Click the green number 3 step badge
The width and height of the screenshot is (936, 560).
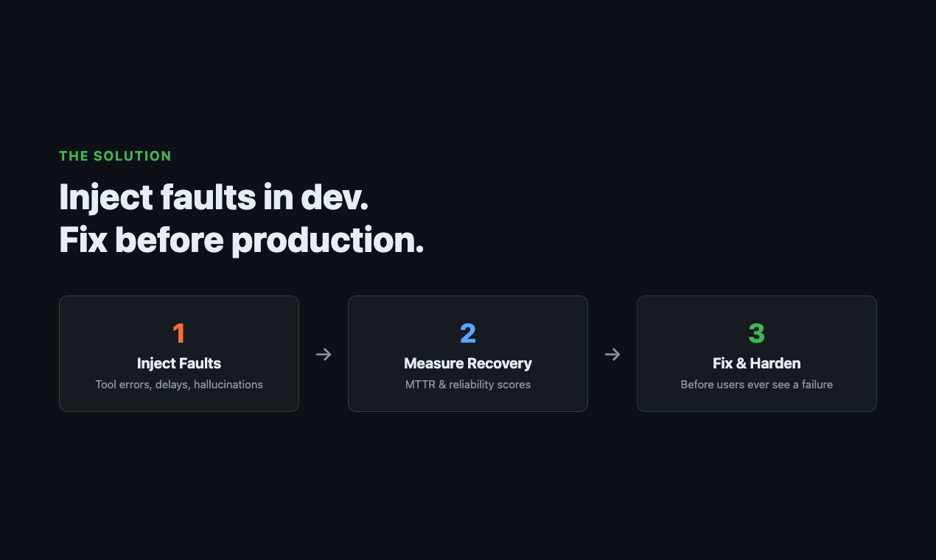757,334
